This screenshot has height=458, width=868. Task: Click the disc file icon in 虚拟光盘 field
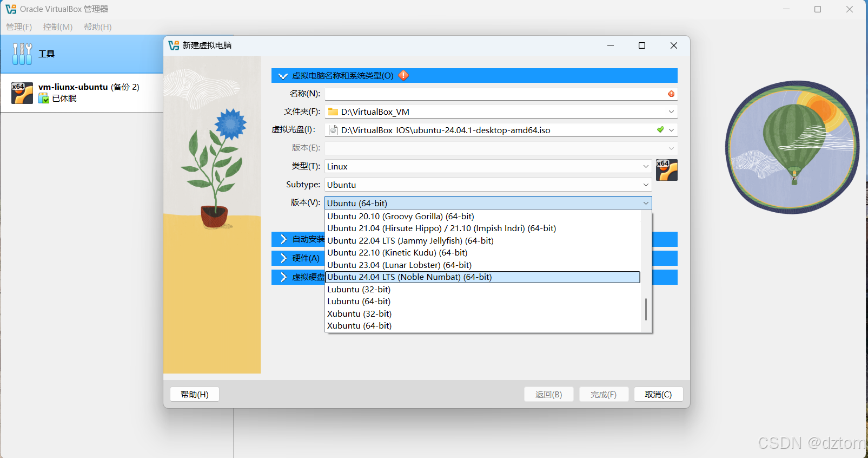[334, 130]
